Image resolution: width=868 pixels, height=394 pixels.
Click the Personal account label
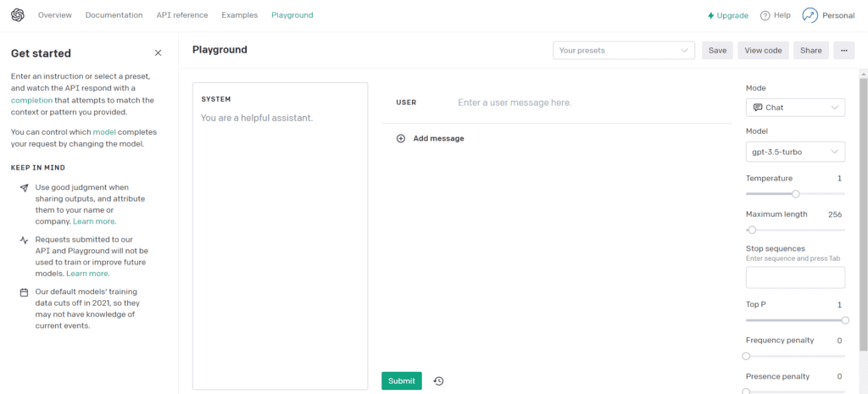[838, 15]
